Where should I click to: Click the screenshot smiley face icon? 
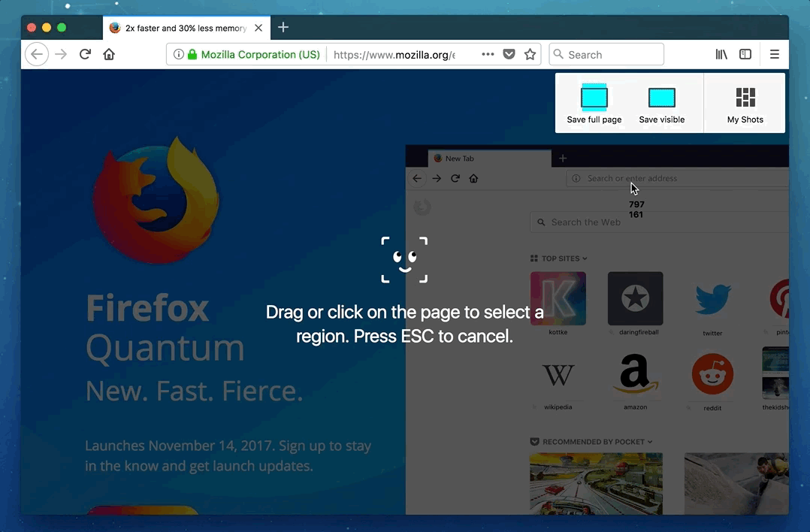coord(404,260)
